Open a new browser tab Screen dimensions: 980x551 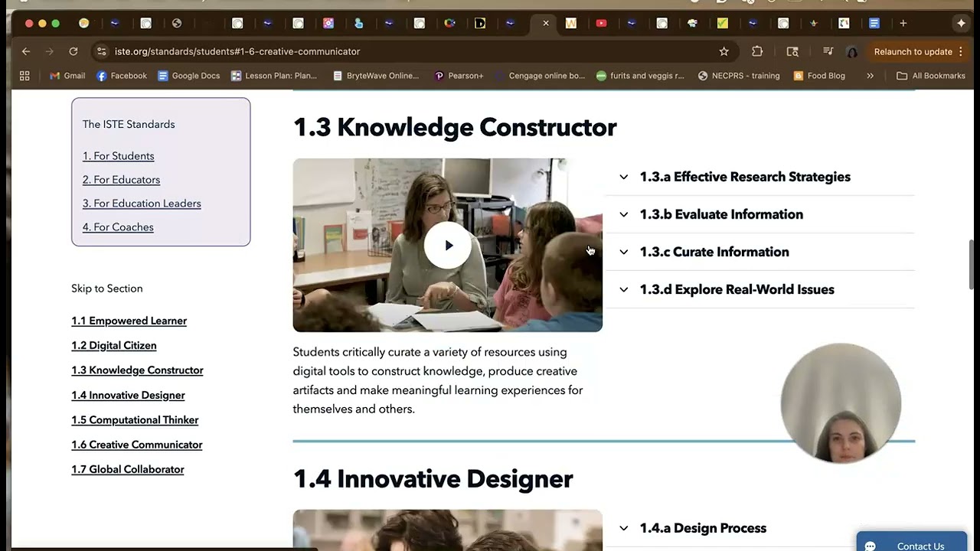coord(903,23)
